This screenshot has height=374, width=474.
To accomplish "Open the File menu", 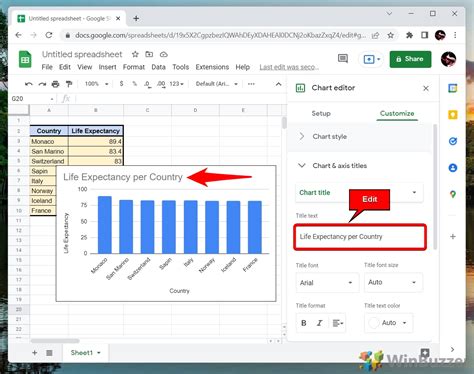I will point(47,67).
